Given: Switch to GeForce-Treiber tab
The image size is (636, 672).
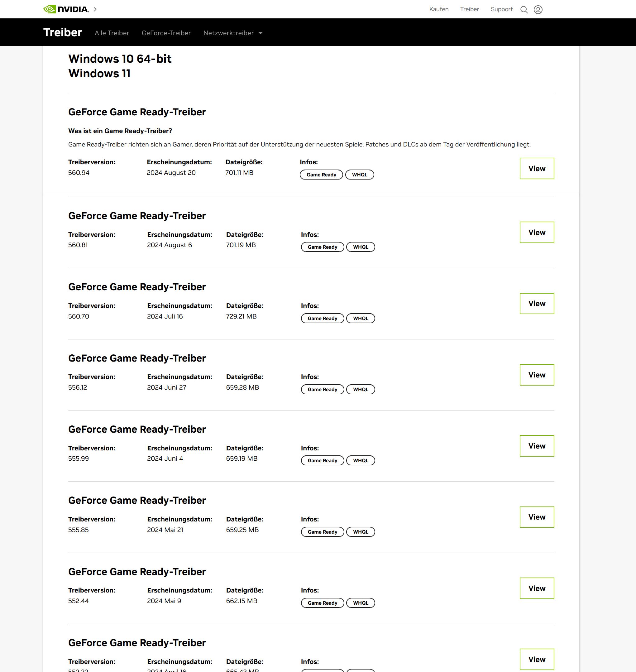Looking at the screenshot, I should [166, 33].
